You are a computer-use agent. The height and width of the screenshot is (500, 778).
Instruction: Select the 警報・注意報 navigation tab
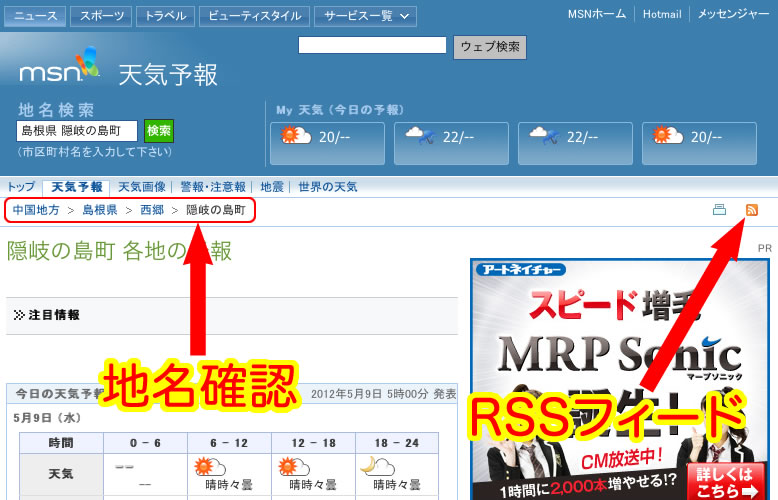[213, 187]
